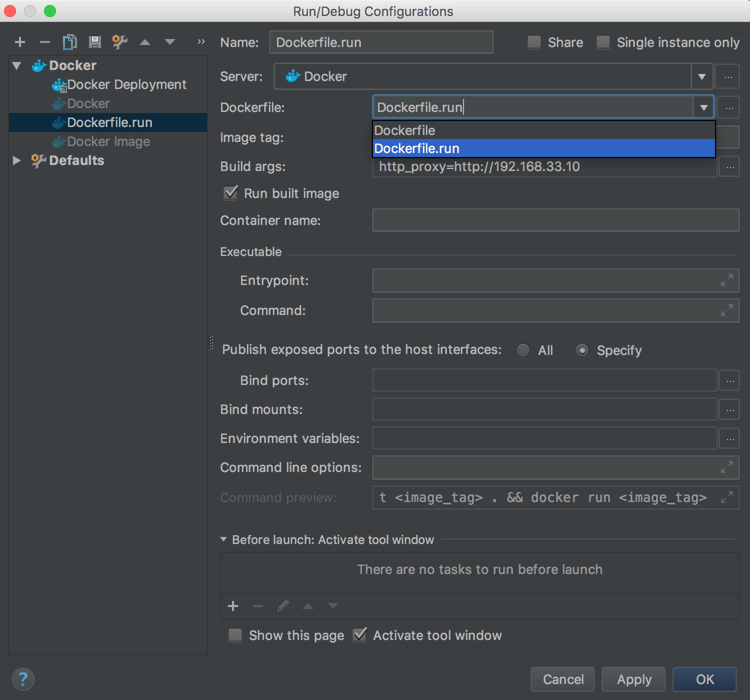Remove before launch task minus icon
Viewport: 750px width, 700px height.
(258, 606)
